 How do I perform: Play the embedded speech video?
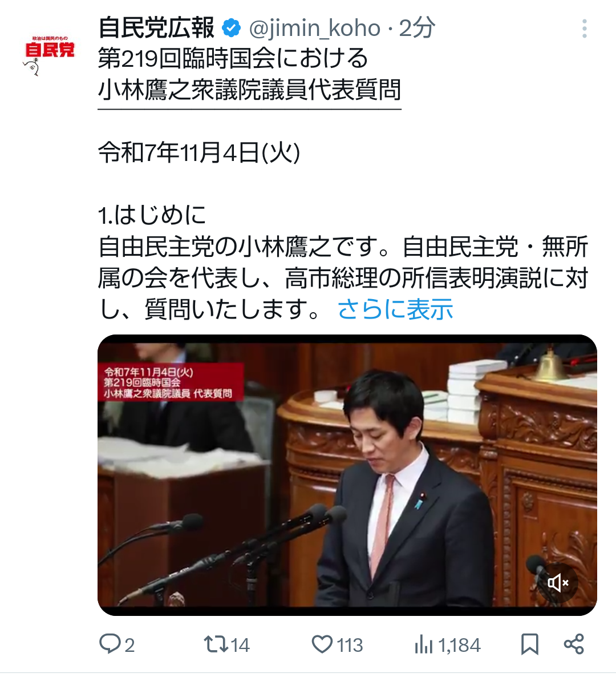click(x=347, y=475)
